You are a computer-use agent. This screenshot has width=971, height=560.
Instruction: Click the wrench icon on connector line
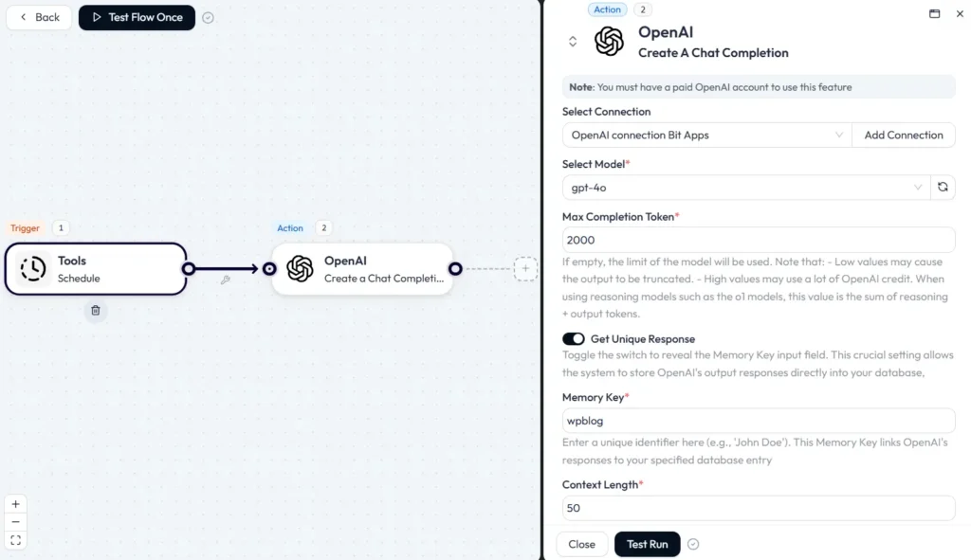pyautogui.click(x=225, y=280)
